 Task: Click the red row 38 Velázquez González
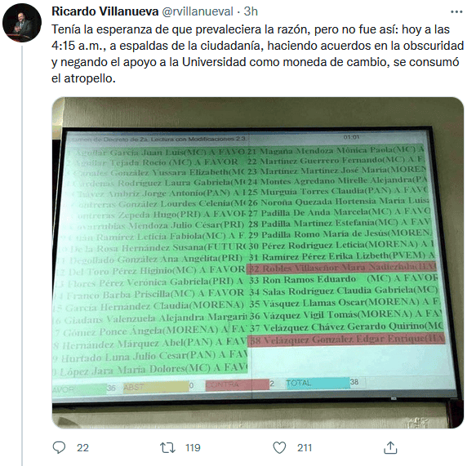[346, 340]
